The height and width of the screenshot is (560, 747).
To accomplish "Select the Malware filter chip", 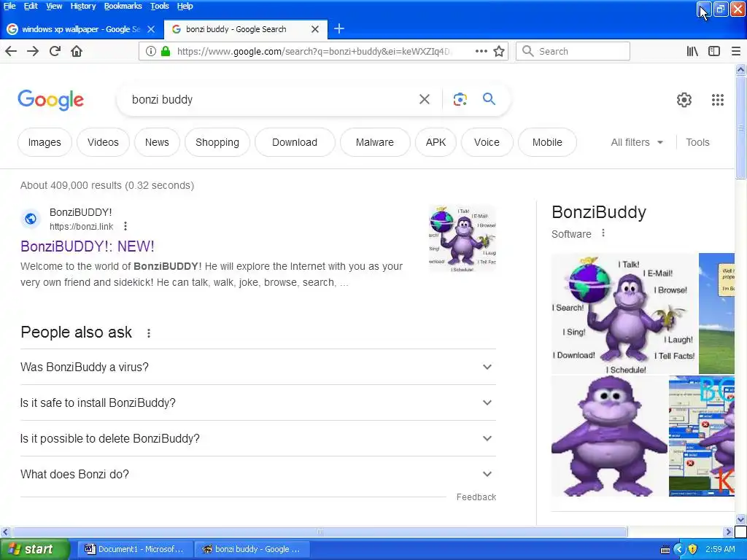I will point(374,142).
